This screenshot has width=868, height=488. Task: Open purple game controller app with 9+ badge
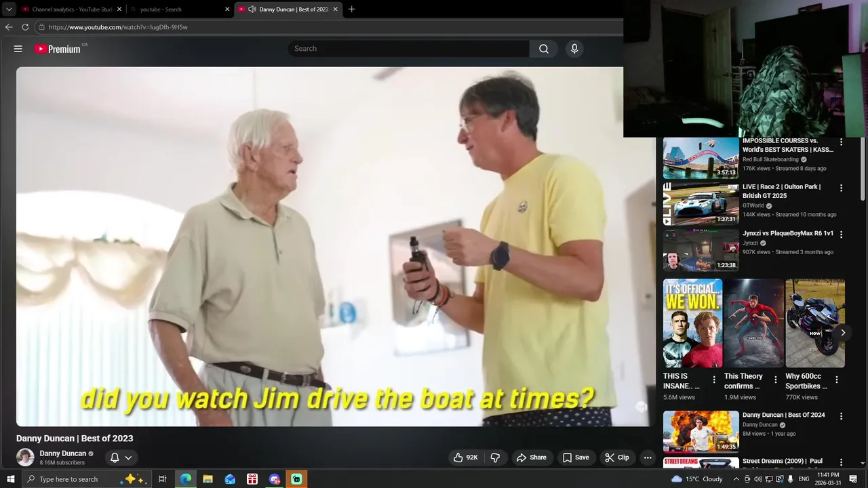pos(275,479)
